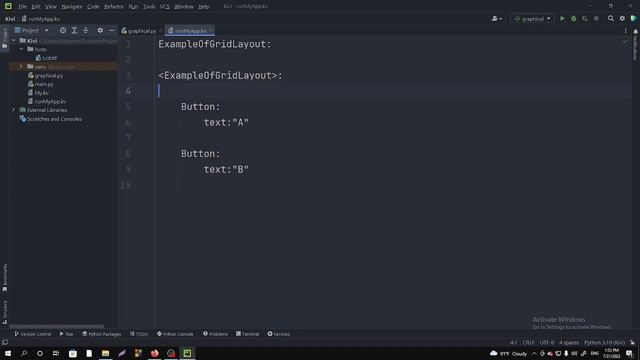Click CRLF line separator in status bar

point(528,342)
